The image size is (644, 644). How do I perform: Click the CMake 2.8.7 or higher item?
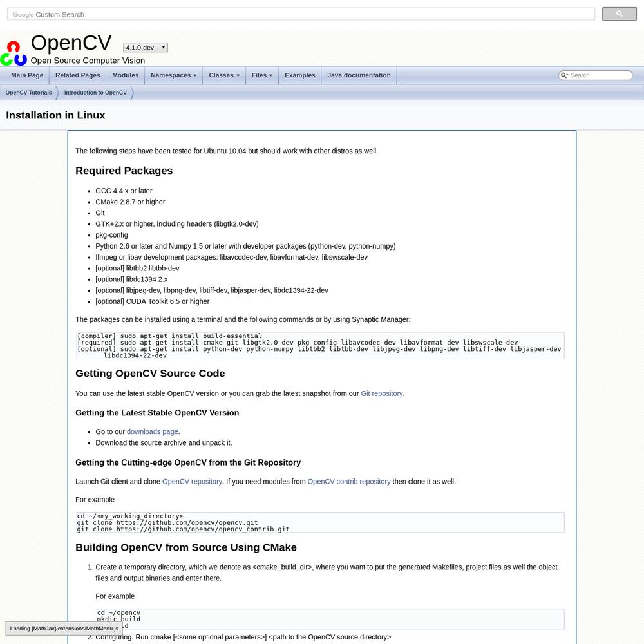click(130, 202)
